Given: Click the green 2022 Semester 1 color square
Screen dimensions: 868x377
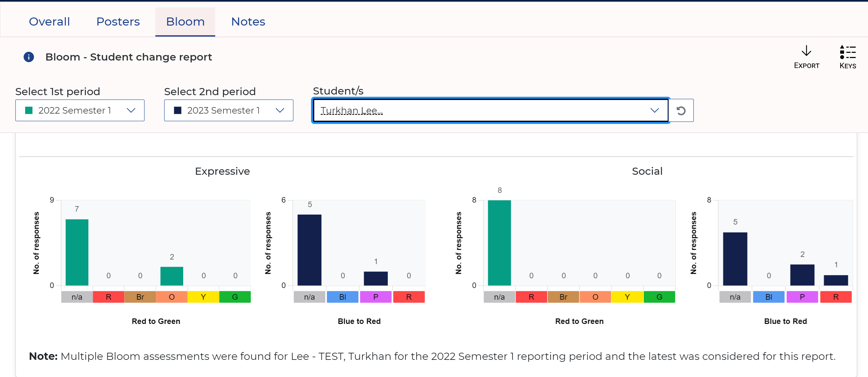Looking at the screenshot, I should coord(29,110).
